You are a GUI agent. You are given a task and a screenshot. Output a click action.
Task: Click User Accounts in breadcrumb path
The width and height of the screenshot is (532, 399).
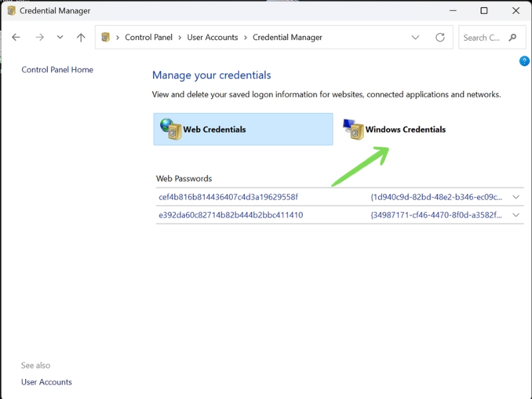[x=212, y=37]
